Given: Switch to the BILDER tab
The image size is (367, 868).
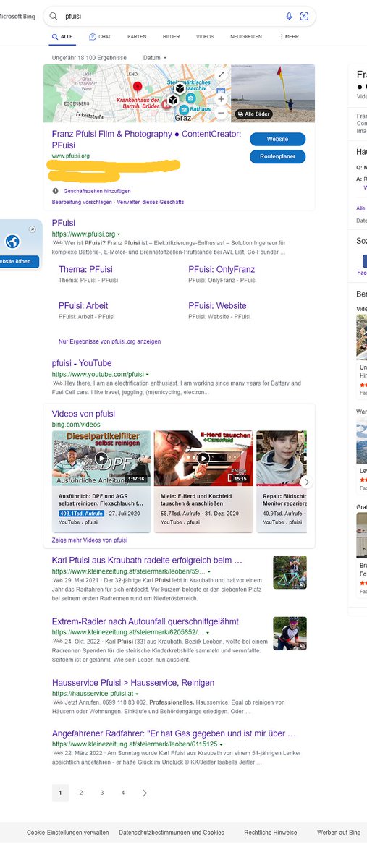Looking at the screenshot, I should (172, 36).
